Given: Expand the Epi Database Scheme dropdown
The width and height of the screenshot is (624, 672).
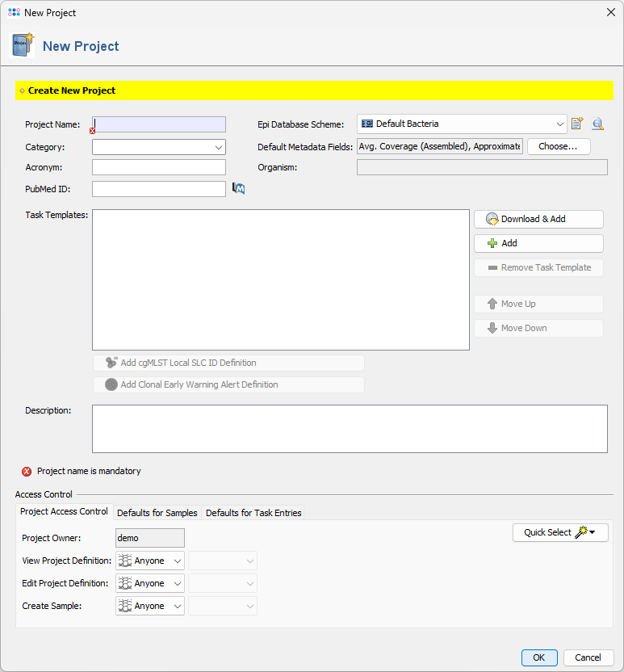Looking at the screenshot, I should pos(559,124).
